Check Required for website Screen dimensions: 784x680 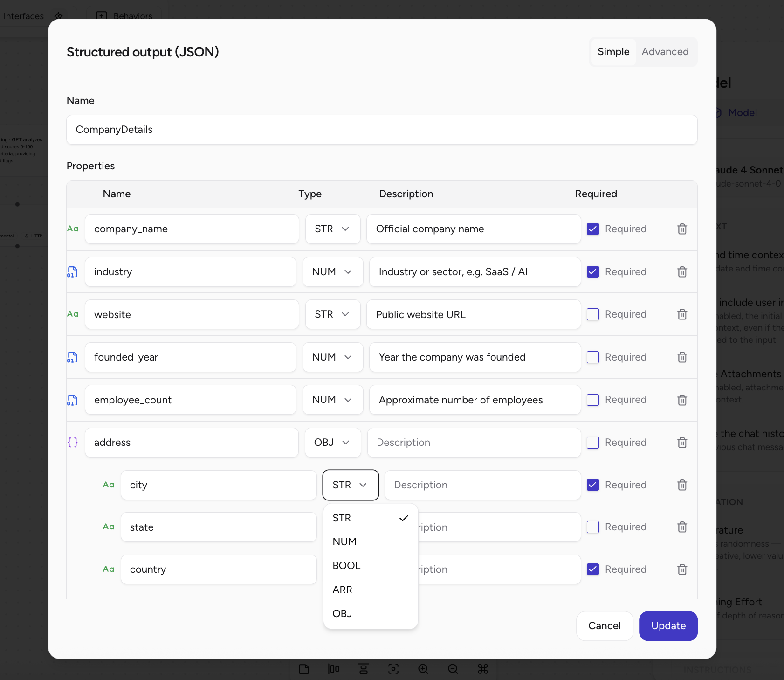[x=593, y=314]
